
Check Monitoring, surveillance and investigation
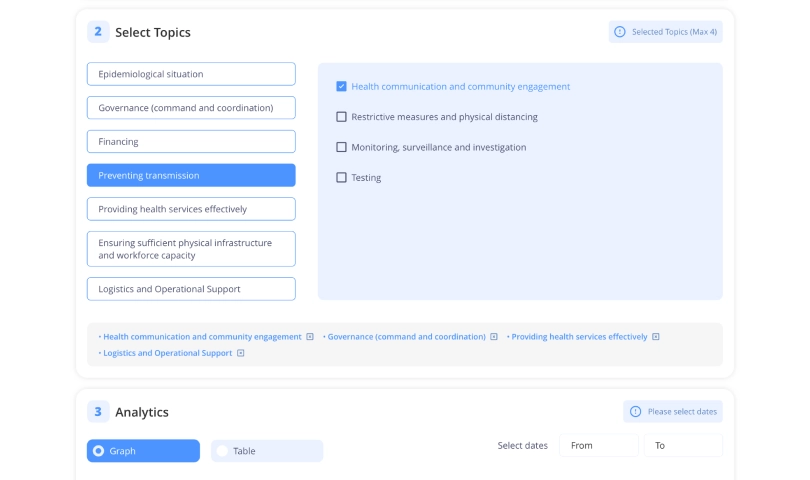click(342, 147)
